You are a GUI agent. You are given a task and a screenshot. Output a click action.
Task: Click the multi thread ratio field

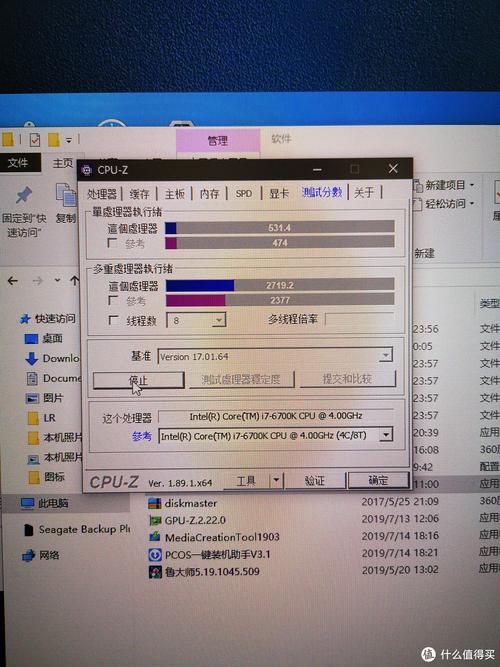pyautogui.click(x=360, y=319)
